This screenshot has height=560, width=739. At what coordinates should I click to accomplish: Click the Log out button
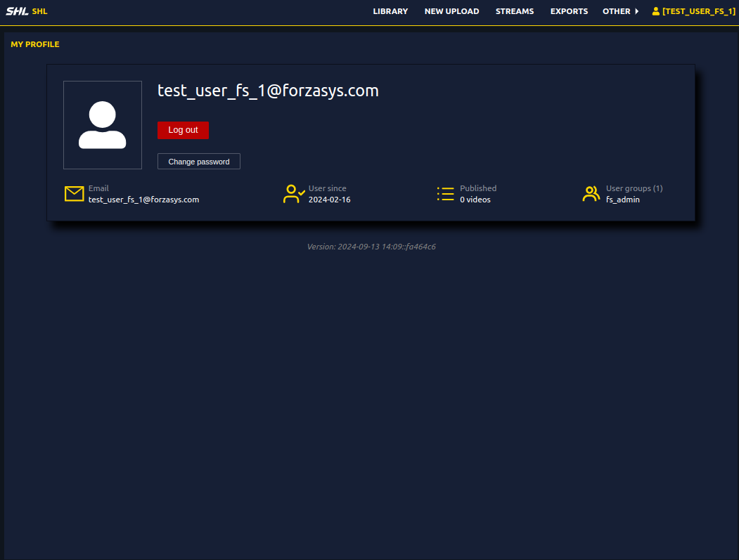pos(183,130)
